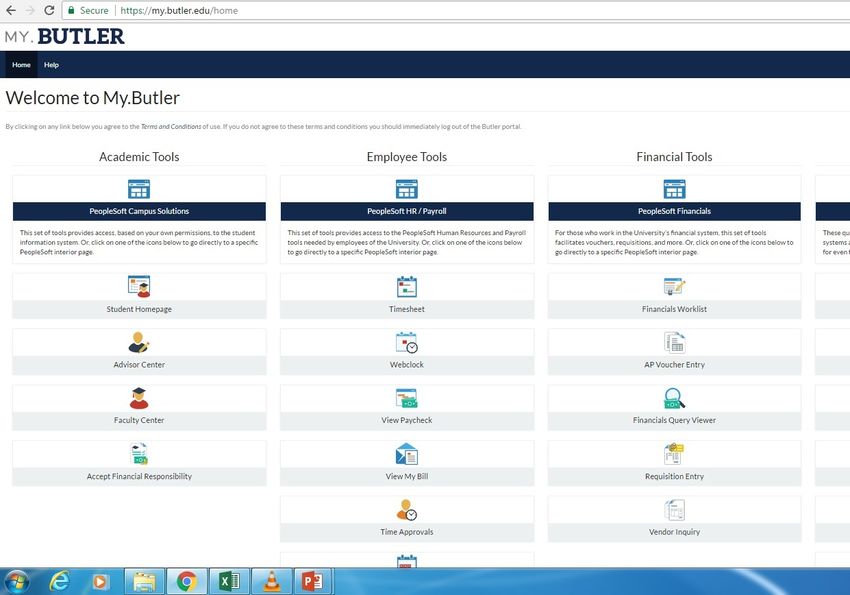The width and height of the screenshot is (850, 595).
Task: Click the PeopleSoft Financials header button
Action: [x=674, y=211]
